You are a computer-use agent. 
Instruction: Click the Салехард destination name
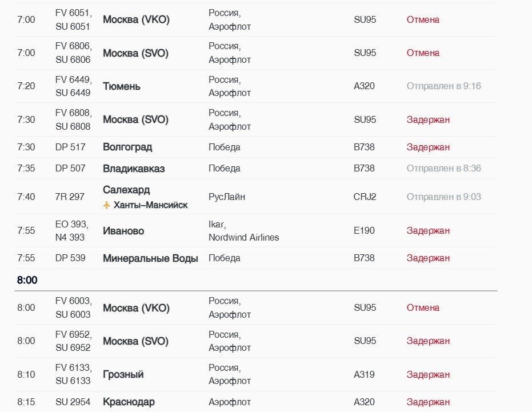[126, 190]
